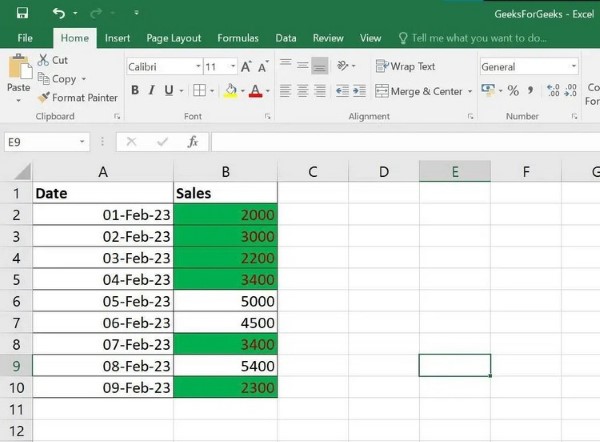Image resolution: width=600 pixels, height=442 pixels.
Task: Toggle italic formatting
Action: click(x=152, y=90)
